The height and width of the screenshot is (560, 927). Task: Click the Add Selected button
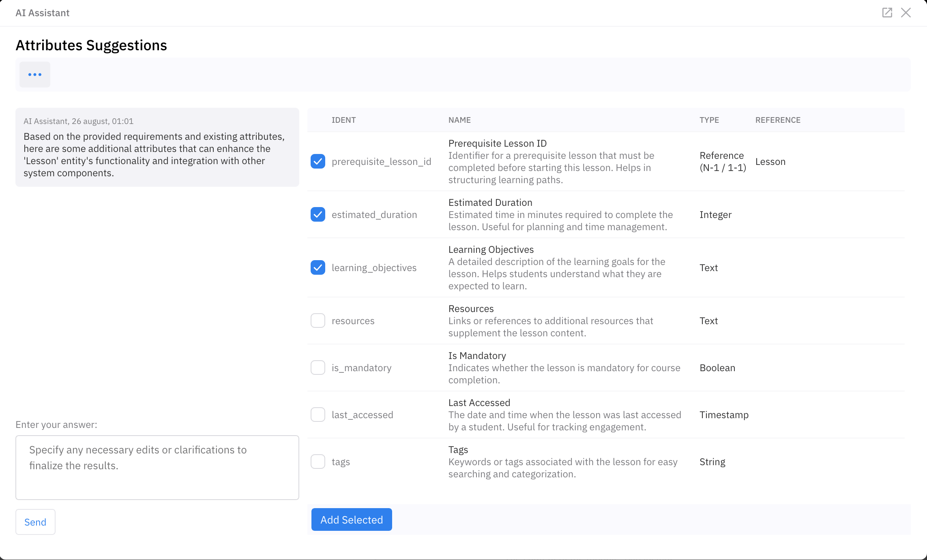(x=351, y=519)
